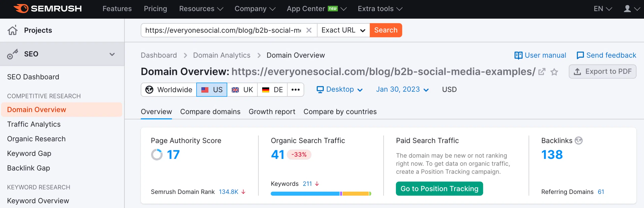Open the User manual link

pos(540,55)
